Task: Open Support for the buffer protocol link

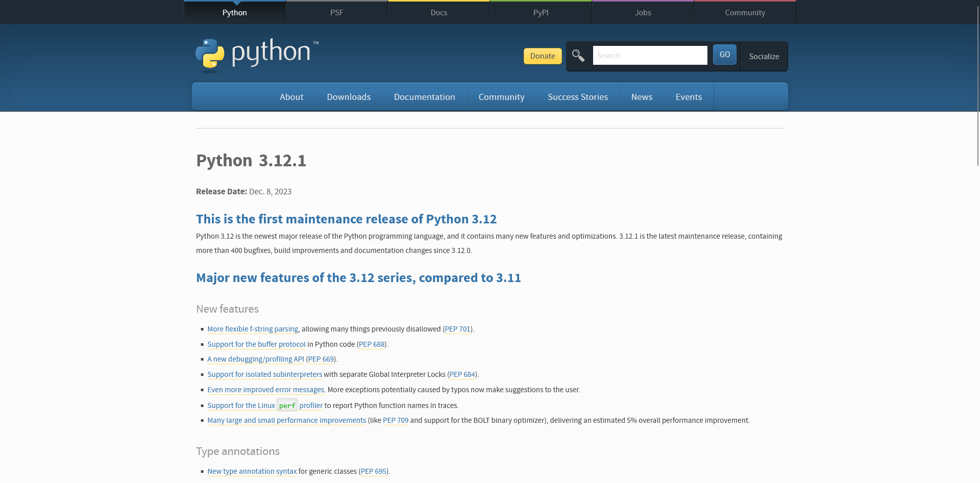Action: (256, 345)
